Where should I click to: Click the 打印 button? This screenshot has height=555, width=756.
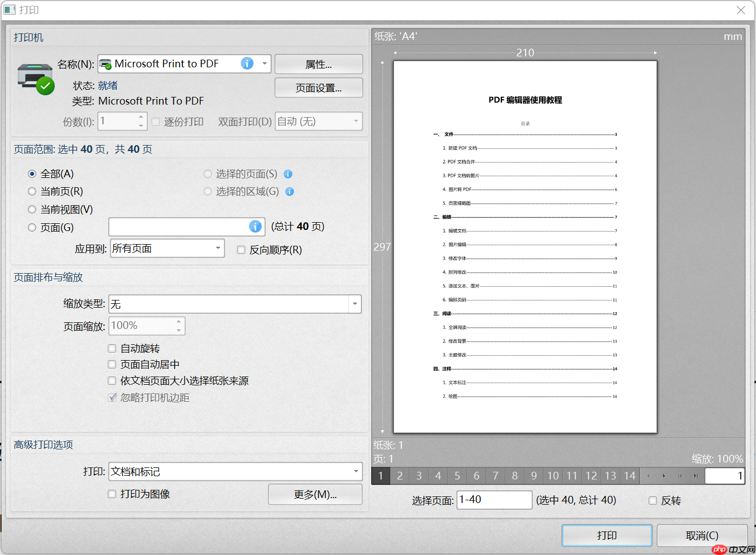pyautogui.click(x=607, y=535)
